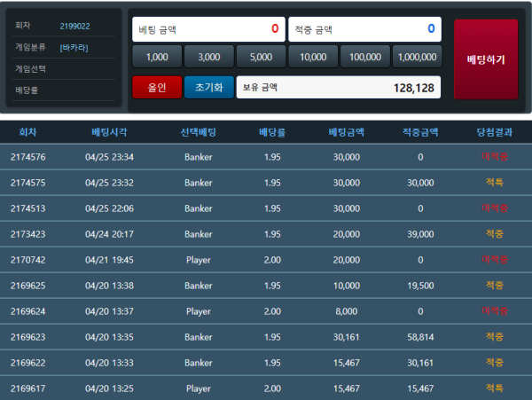This screenshot has height=400, width=532.
Task: Click the 베팅 금액 input field
Action: tap(208, 28)
